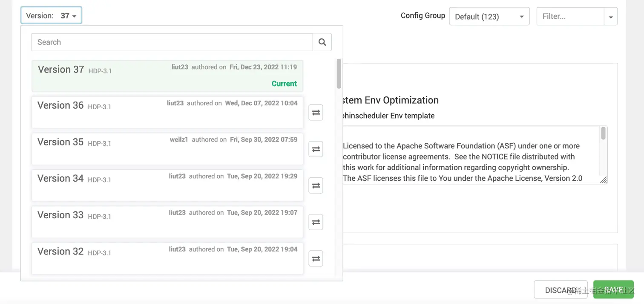Click compare icon for Version 34
This screenshot has height=304, width=644.
[x=316, y=185]
